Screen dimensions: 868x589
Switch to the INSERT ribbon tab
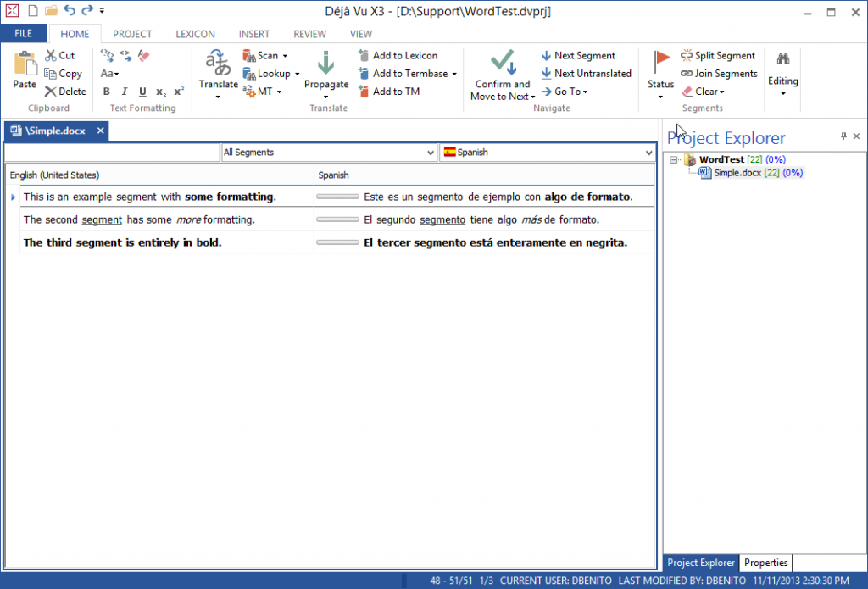coord(254,34)
